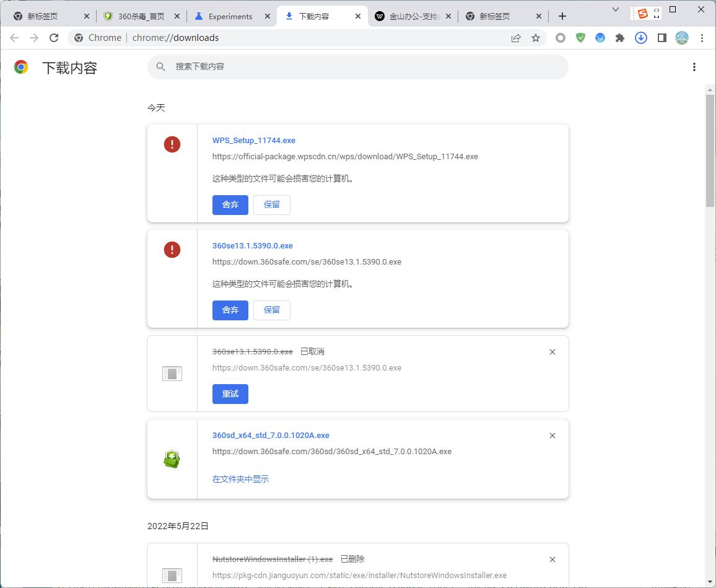Open the blue 360se13.1.5390.0.exe file link
Viewport: 716px width, 588px height.
[x=253, y=246]
